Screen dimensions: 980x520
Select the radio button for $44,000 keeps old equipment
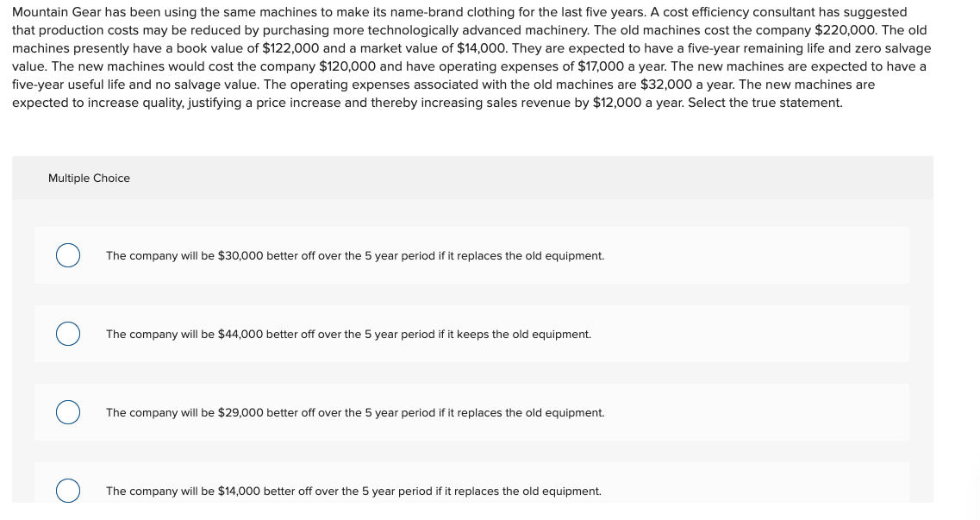point(67,334)
